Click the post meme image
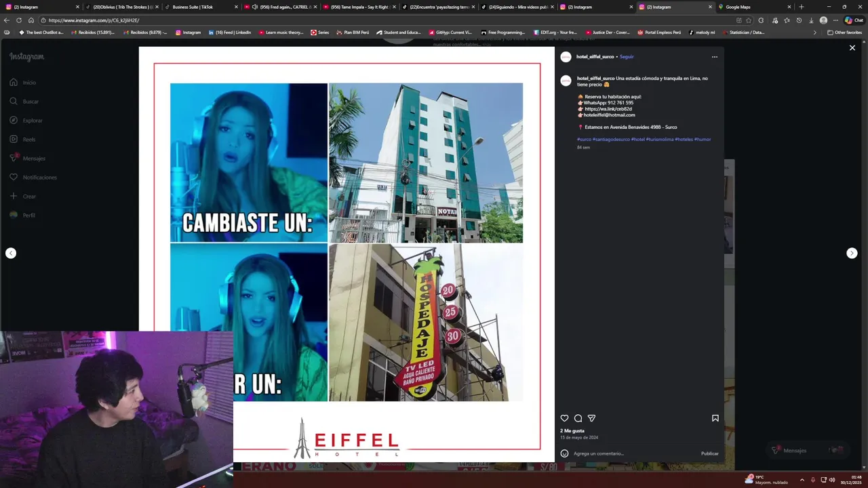 point(347,254)
